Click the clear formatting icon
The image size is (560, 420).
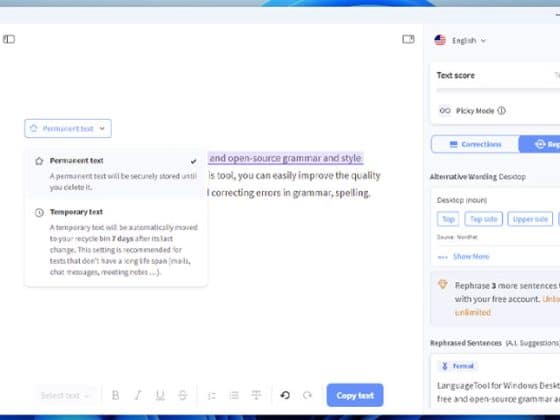click(x=256, y=395)
